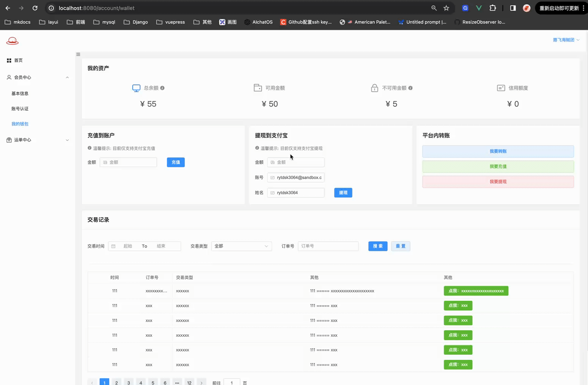Reload page with browser refresh icon
Image resolution: width=588 pixels, height=385 pixels.
click(35, 8)
